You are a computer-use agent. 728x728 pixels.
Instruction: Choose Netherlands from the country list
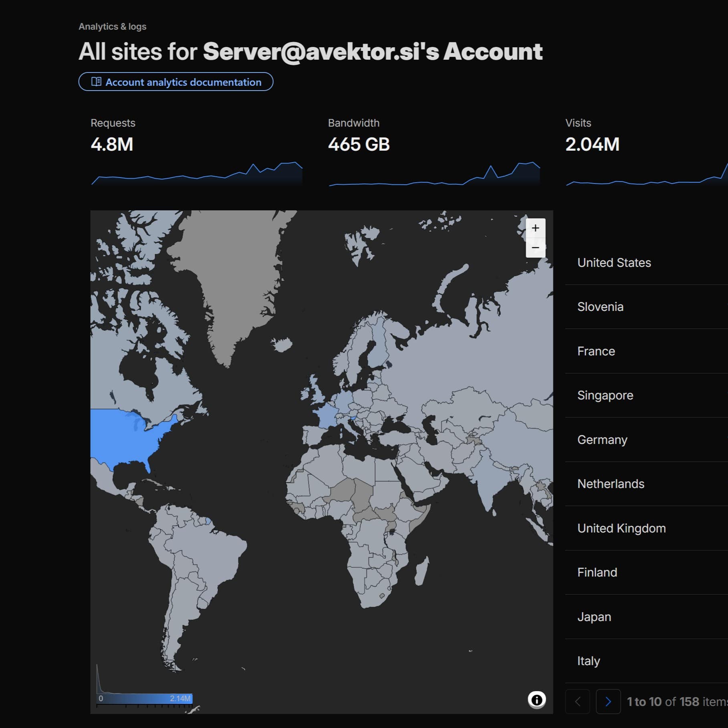646,484
